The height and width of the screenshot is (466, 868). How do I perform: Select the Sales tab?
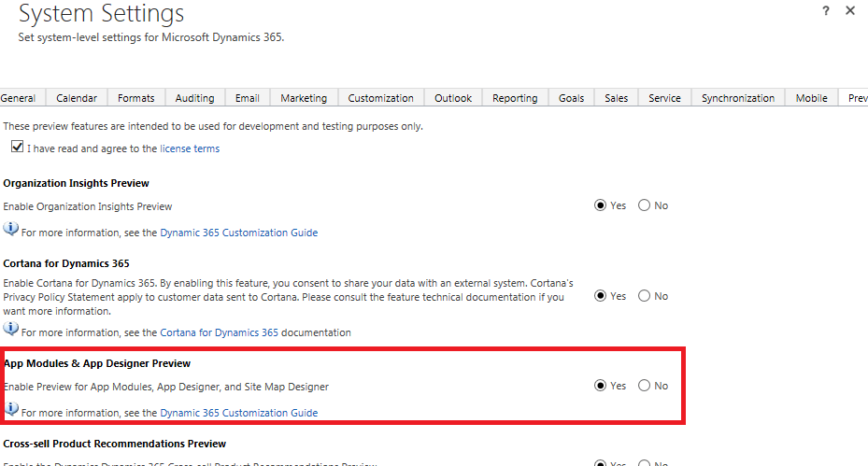616,98
